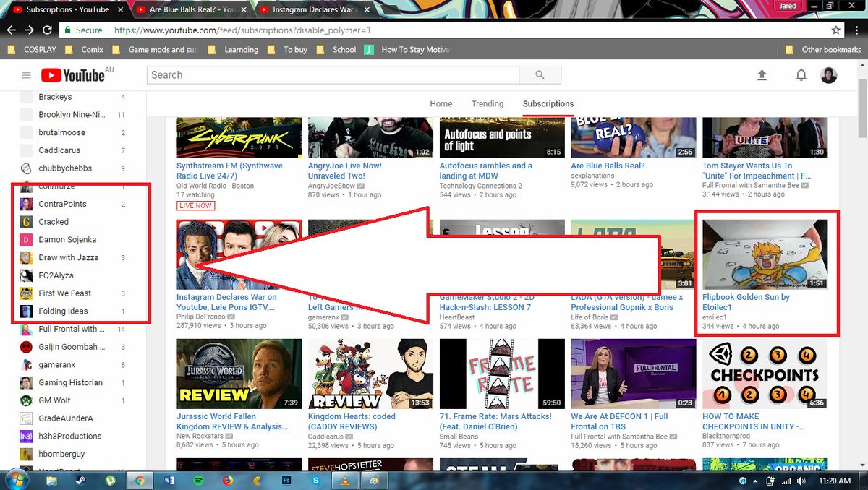The image size is (868, 490).
Task: Focus the YouTube search field
Action: coord(333,75)
